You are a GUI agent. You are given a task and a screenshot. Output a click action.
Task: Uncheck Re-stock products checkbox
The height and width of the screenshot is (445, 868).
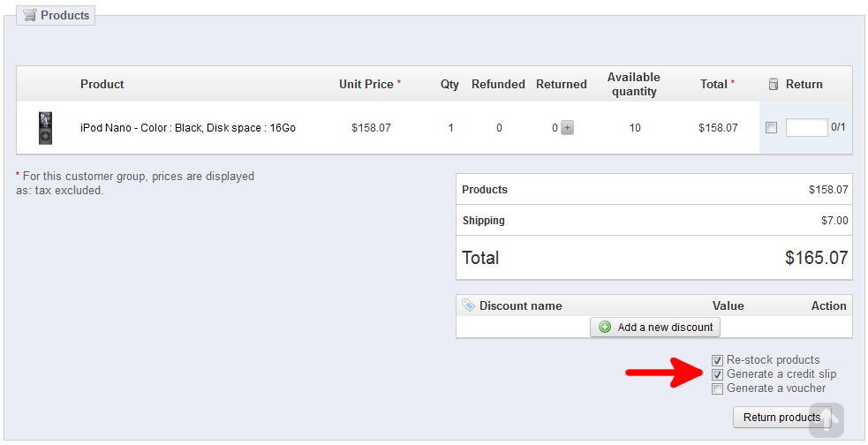[717, 360]
